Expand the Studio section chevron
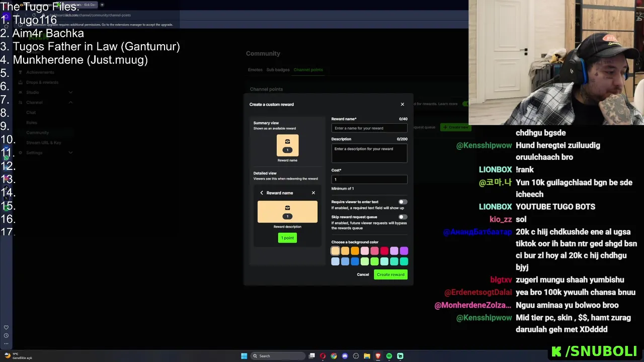 tap(70, 93)
